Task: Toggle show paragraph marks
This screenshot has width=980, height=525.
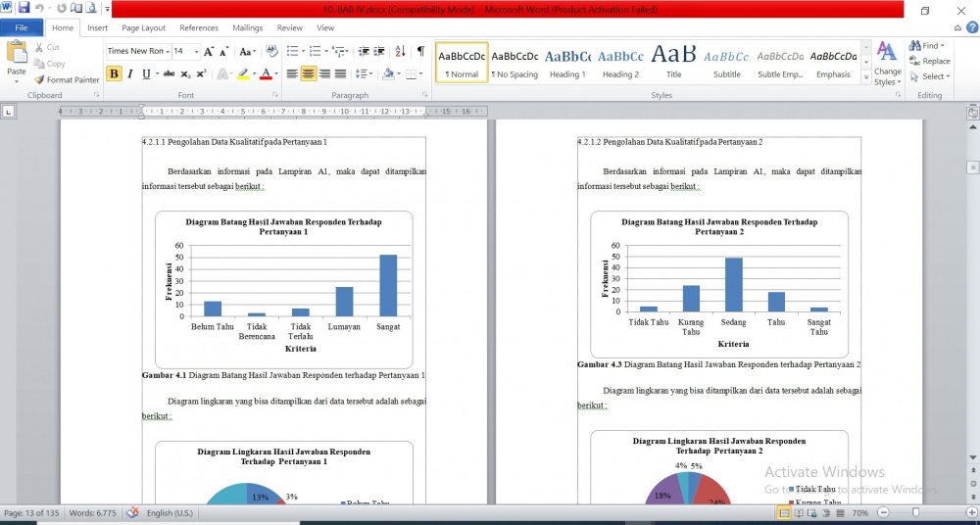Action: 421,51
